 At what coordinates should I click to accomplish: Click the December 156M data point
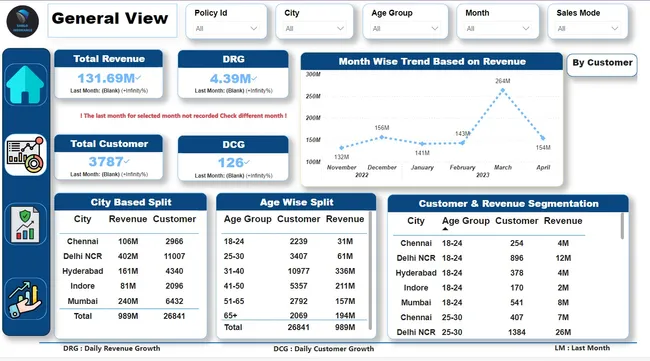(x=382, y=137)
